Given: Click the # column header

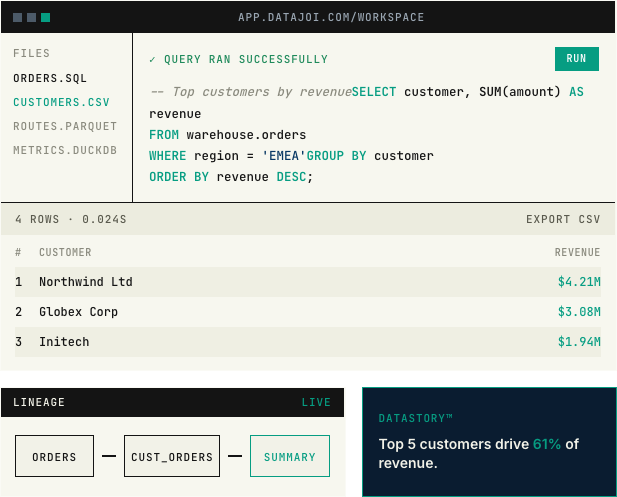Looking at the screenshot, I should coord(18,252).
